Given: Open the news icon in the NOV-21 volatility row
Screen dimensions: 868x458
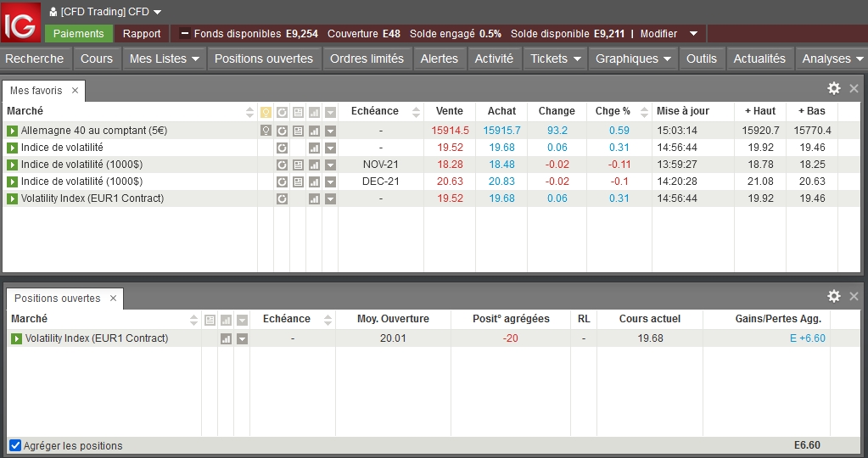Looking at the screenshot, I should point(298,165).
